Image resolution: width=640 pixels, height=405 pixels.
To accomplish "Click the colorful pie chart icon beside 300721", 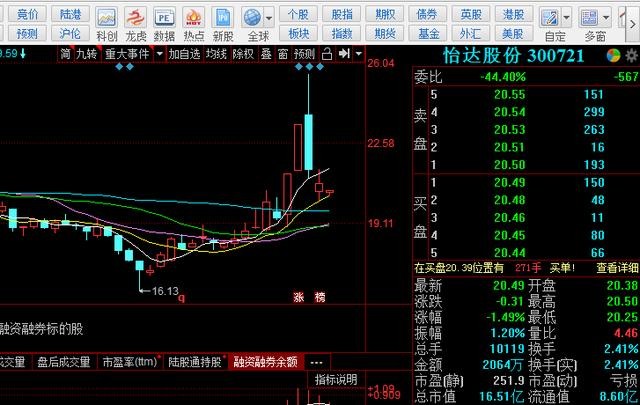I will point(613,55).
